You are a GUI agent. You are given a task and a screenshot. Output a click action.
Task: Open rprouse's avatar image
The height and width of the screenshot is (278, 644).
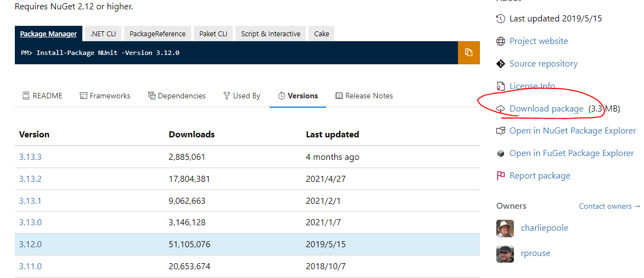point(505,253)
